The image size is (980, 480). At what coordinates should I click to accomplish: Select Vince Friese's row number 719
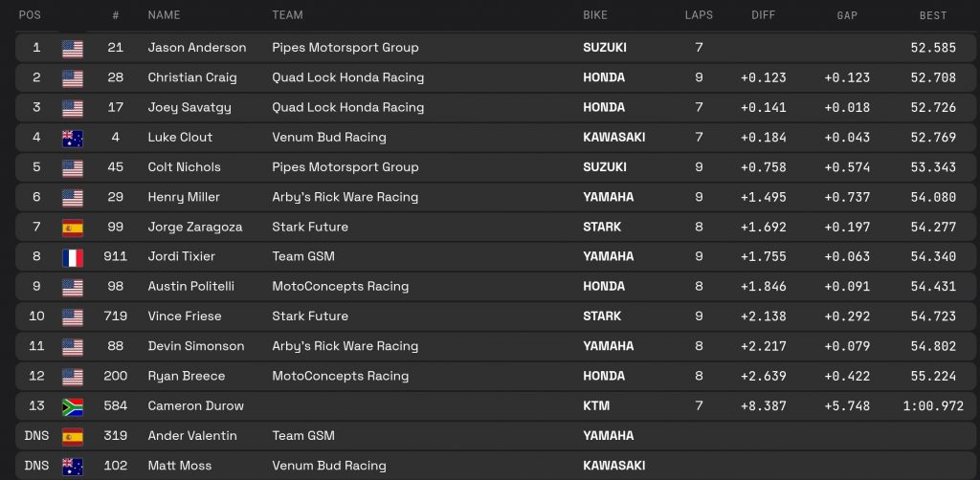[x=115, y=316]
